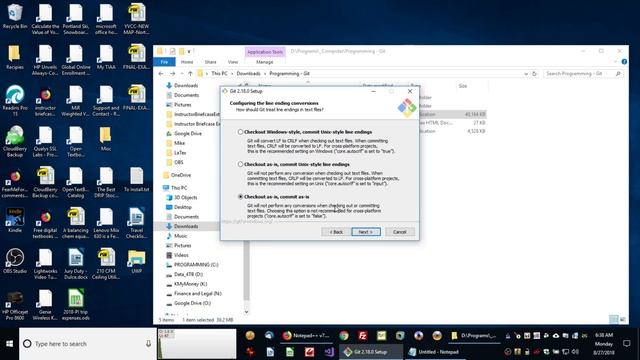Screen dimensions: 640x360
Task: Open Explorer help icon
Action: (x=624, y=62)
